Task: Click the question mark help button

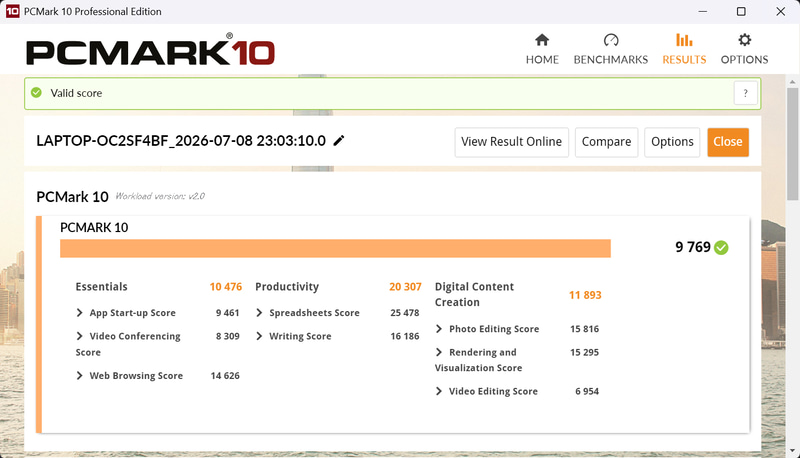Action: pos(745,93)
